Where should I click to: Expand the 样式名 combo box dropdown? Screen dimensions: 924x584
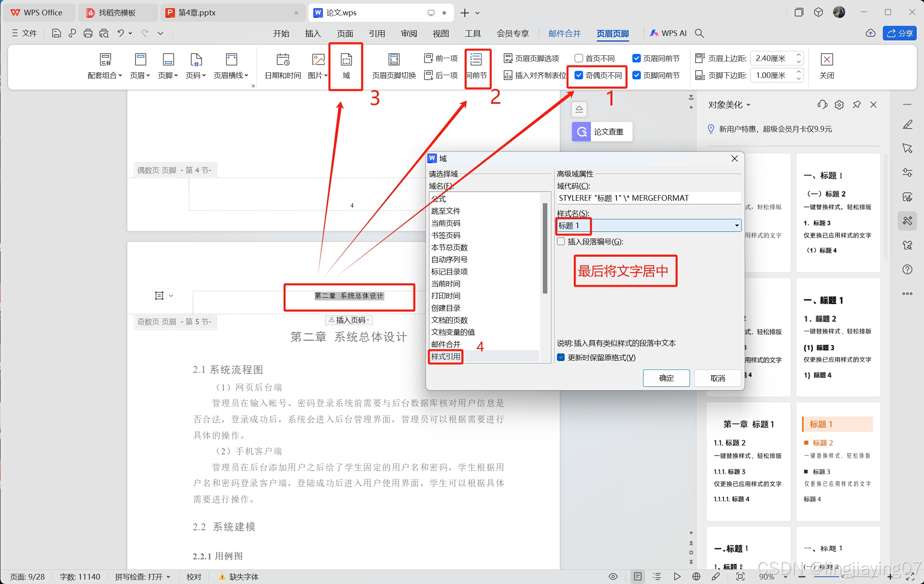point(736,225)
